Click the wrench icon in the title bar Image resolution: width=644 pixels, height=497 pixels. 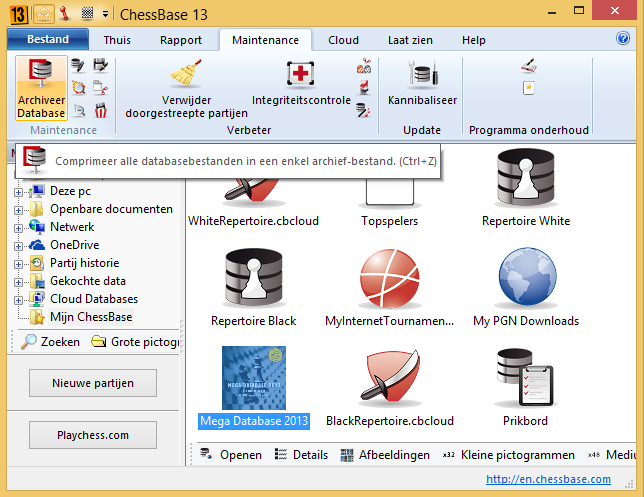(x=64, y=14)
